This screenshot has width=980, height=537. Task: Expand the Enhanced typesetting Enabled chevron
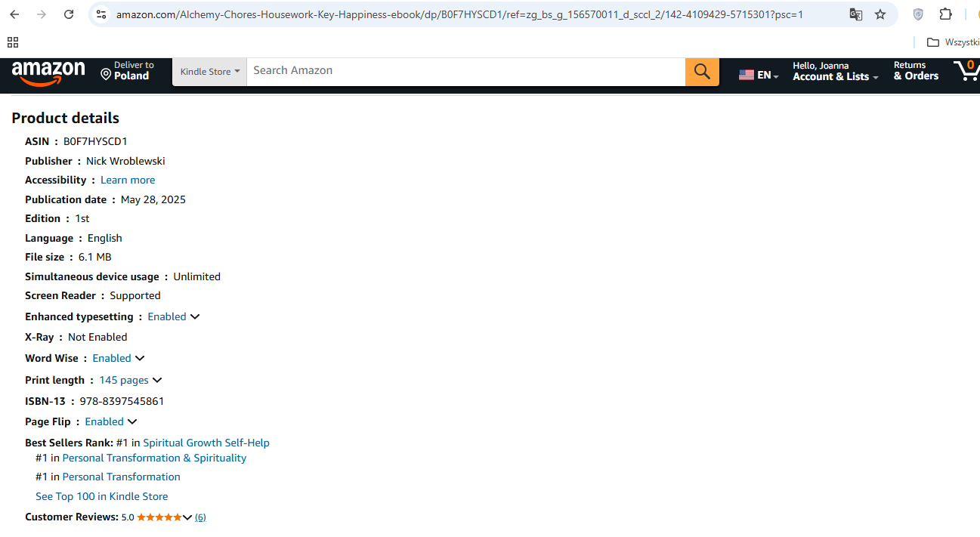click(195, 317)
